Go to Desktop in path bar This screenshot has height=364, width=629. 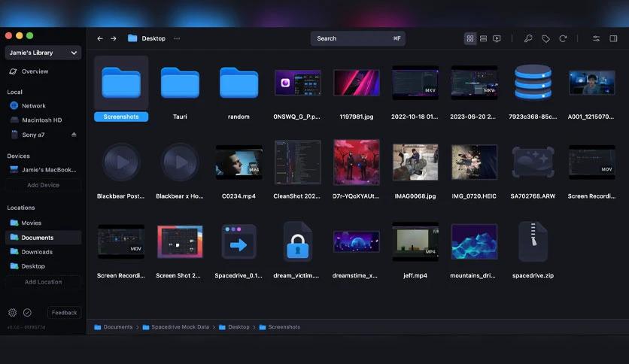(x=234, y=327)
